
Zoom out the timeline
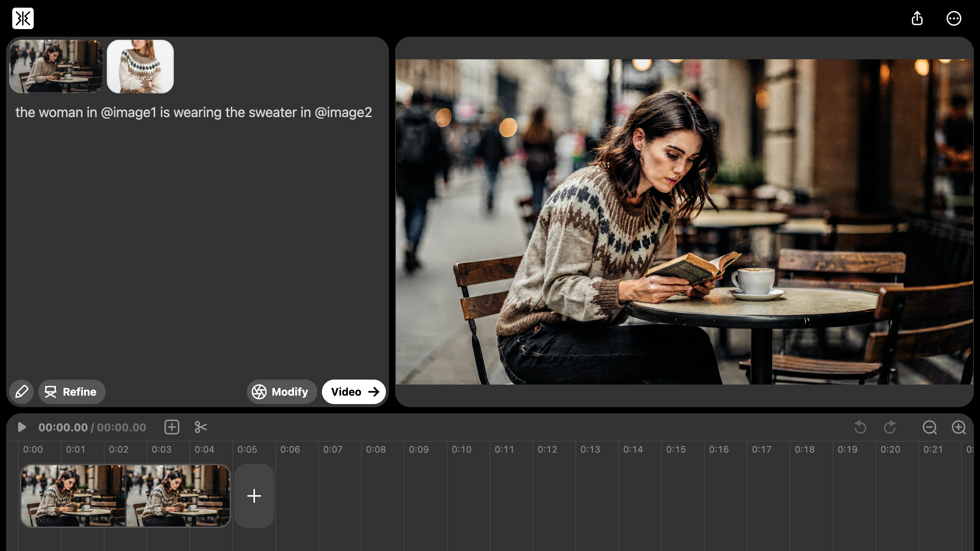click(929, 427)
